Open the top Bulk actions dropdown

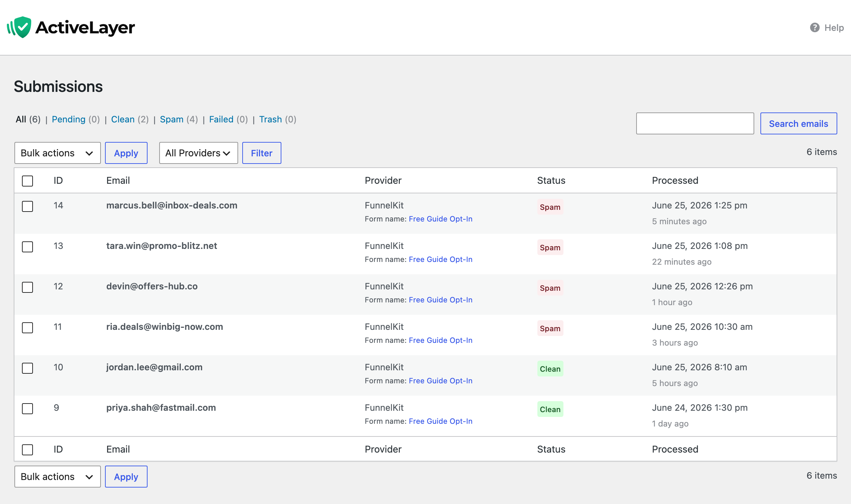tap(57, 153)
